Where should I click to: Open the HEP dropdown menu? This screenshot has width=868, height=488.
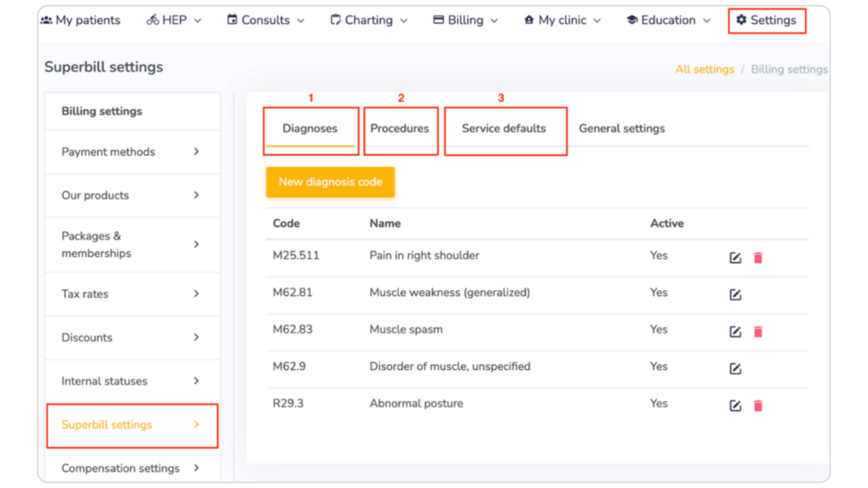click(174, 20)
